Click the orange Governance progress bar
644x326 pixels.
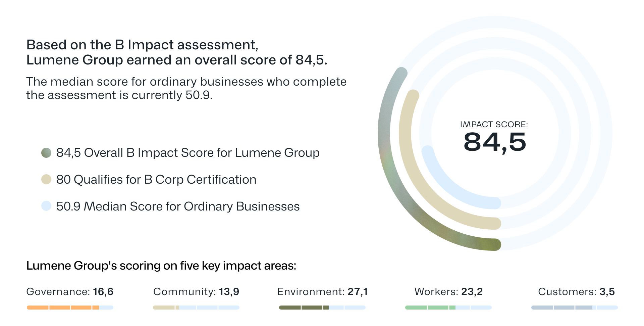(x=63, y=308)
